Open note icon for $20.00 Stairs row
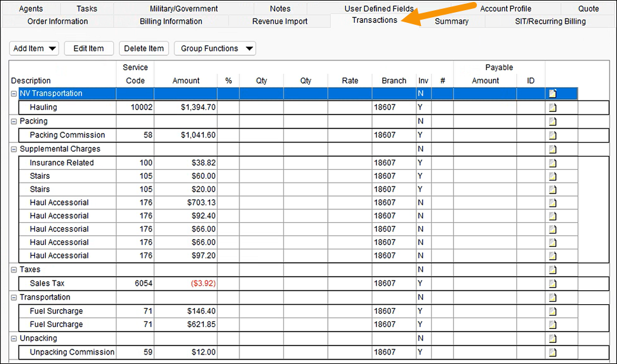The width and height of the screenshot is (617, 364). point(553,190)
